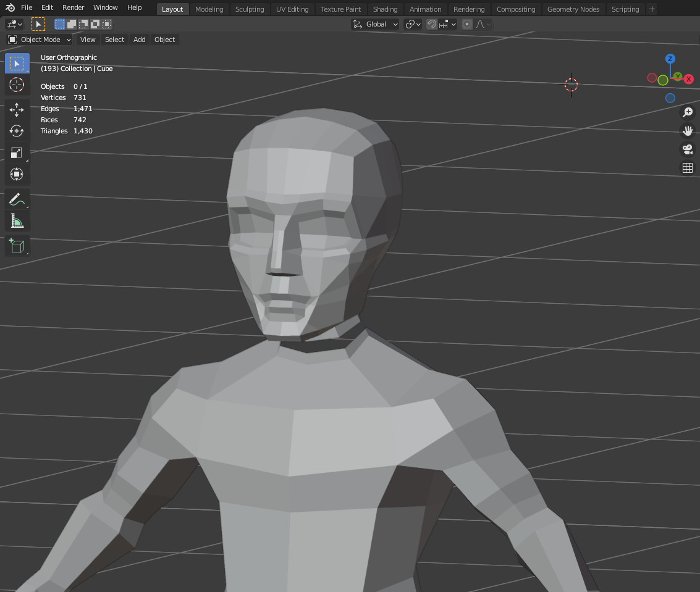The height and width of the screenshot is (592, 700).
Task: Toggle snapping magnet icon
Action: [432, 24]
